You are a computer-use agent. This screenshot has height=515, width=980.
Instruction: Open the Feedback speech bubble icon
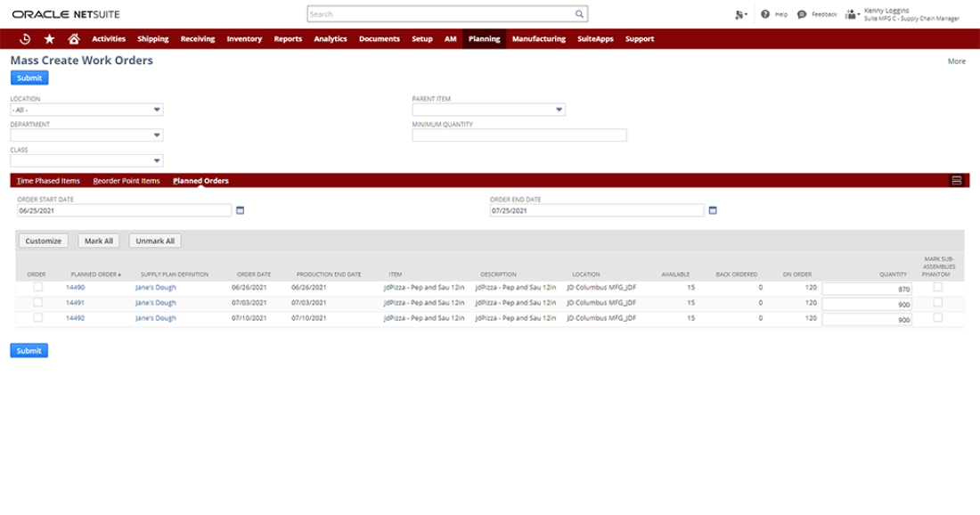click(802, 14)
